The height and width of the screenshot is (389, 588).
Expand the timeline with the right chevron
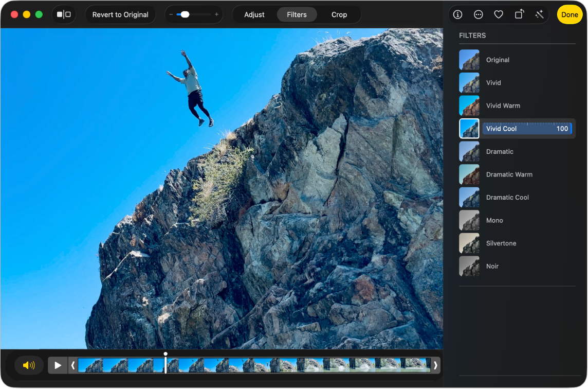tap(436, 365)
